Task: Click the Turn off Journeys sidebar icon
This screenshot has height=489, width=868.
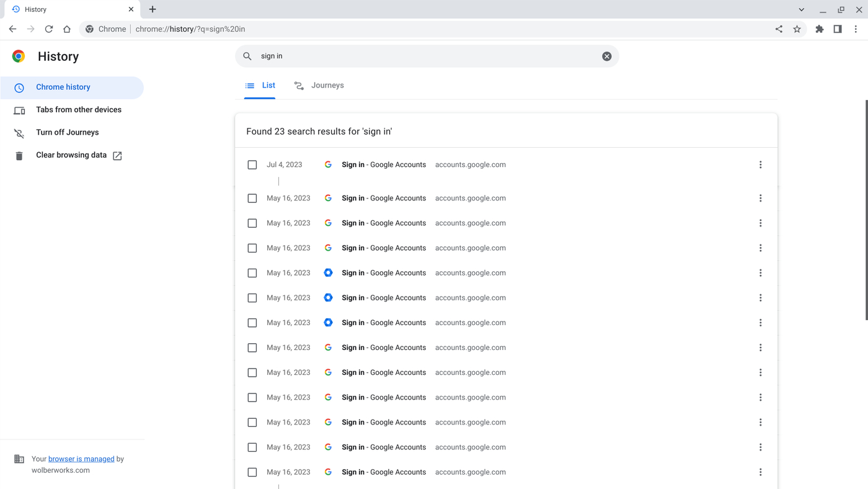Action: [x=19, y=132]
